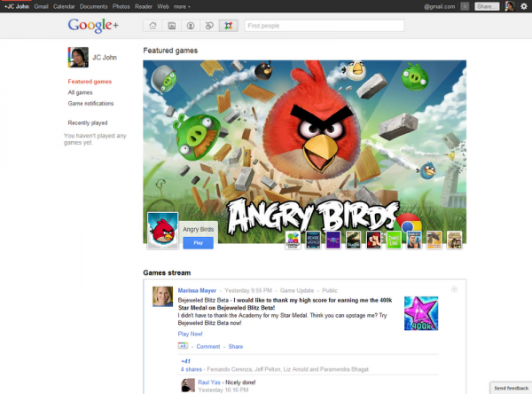The height and width of the screenshot is (394, 532).
Task: Click the 'Recently played' heading
Action: [x=88, y=122]
